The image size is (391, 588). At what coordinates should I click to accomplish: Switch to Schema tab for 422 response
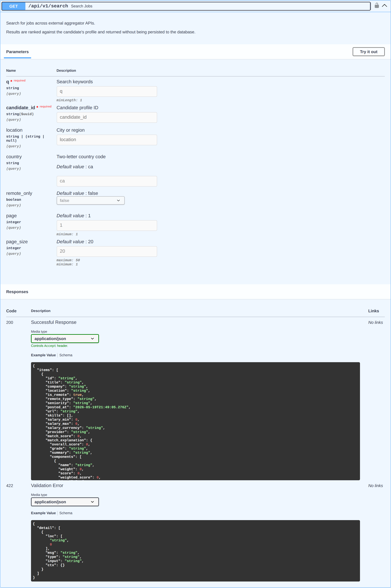66,513
